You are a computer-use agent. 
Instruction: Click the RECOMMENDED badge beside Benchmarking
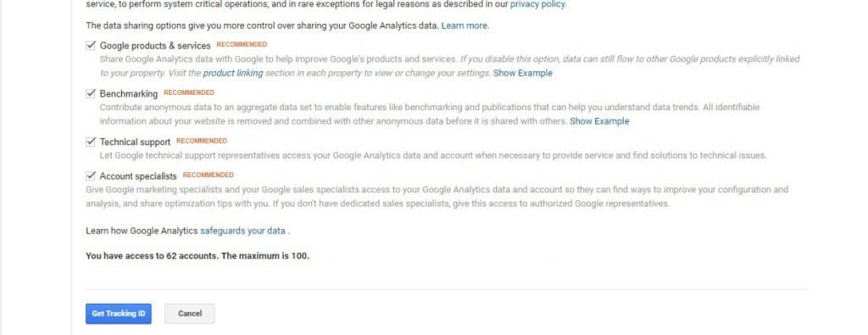click(x=189, y=93)
